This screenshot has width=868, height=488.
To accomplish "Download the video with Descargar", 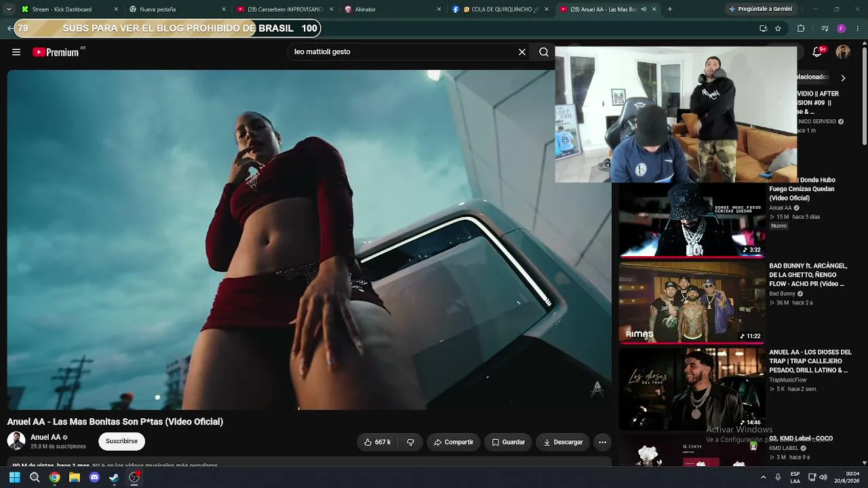I will (563, 442).
